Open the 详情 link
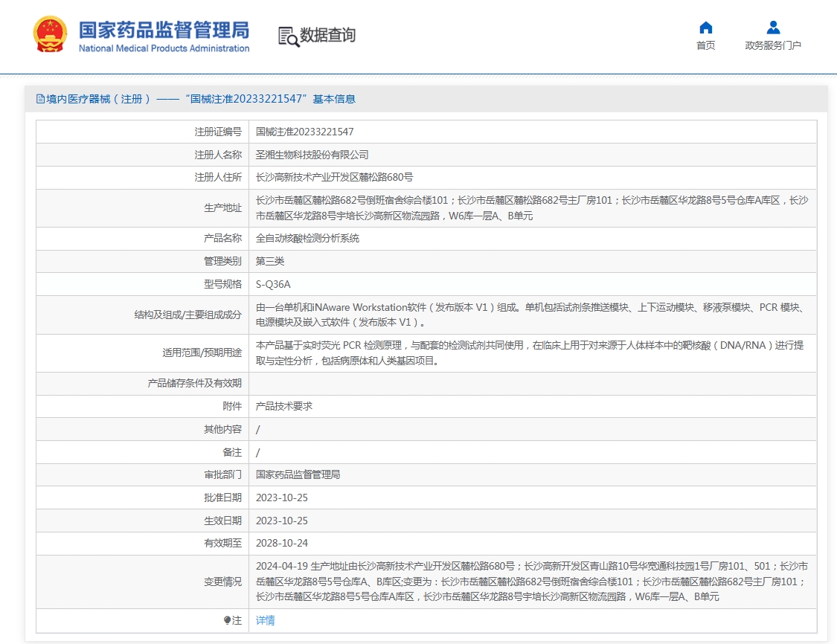837x644 pixels. [266, 620]
